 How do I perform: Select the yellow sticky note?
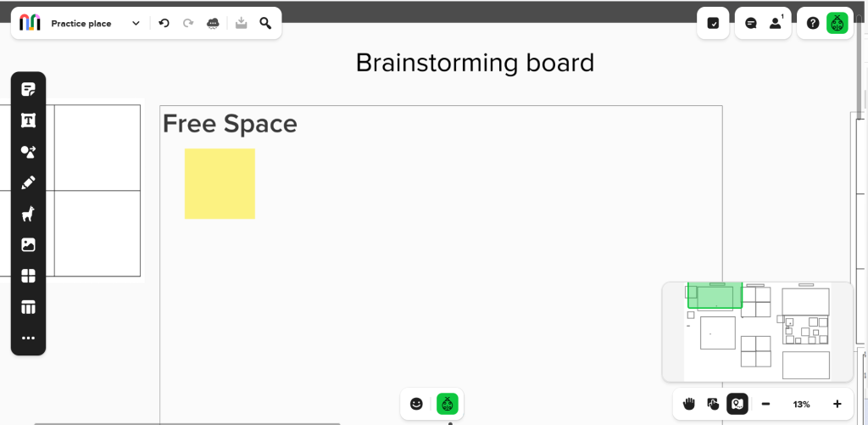pyautogui.click(x=220, y=183)
